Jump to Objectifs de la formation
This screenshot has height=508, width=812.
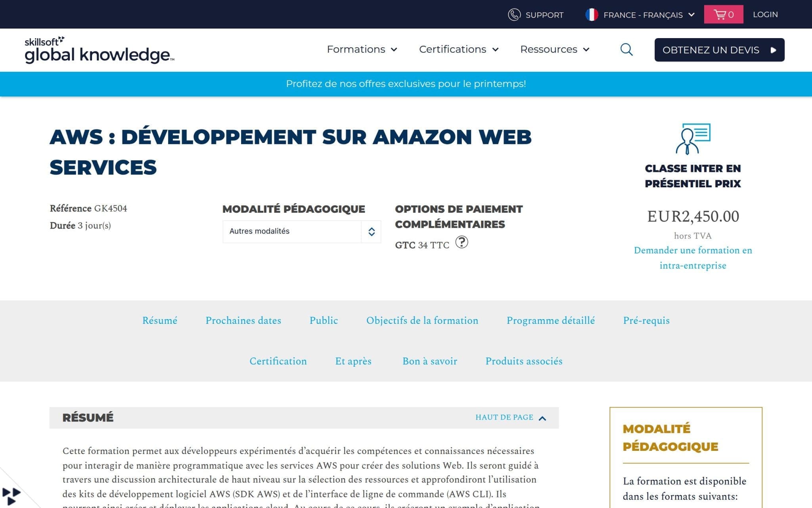click(422, 320)
